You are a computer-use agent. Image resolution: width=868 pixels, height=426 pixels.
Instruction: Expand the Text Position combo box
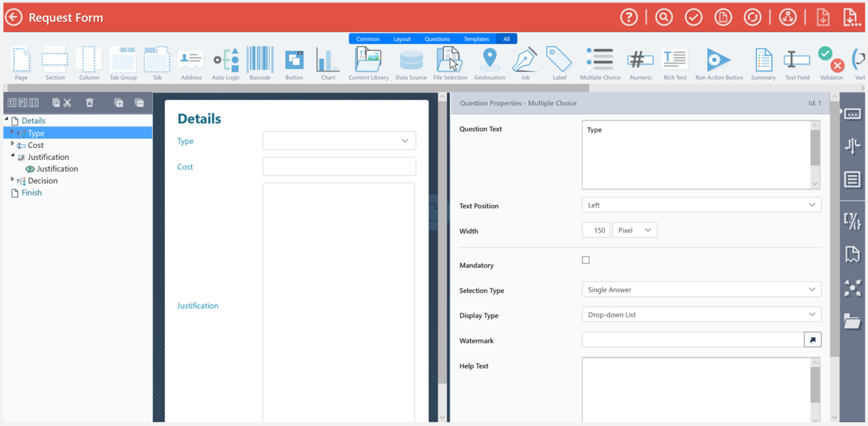click(x=701, y=205)
